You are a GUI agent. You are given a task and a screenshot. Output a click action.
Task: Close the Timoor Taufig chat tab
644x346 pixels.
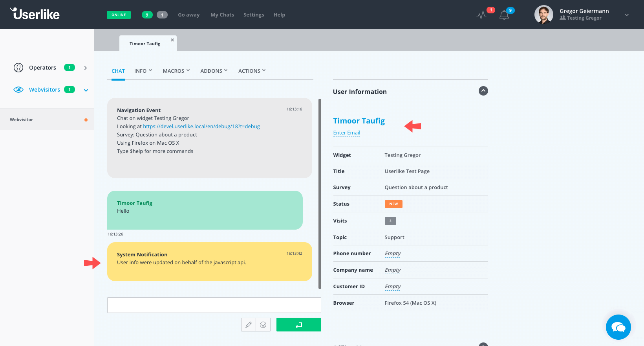click(x=172, y=40)
